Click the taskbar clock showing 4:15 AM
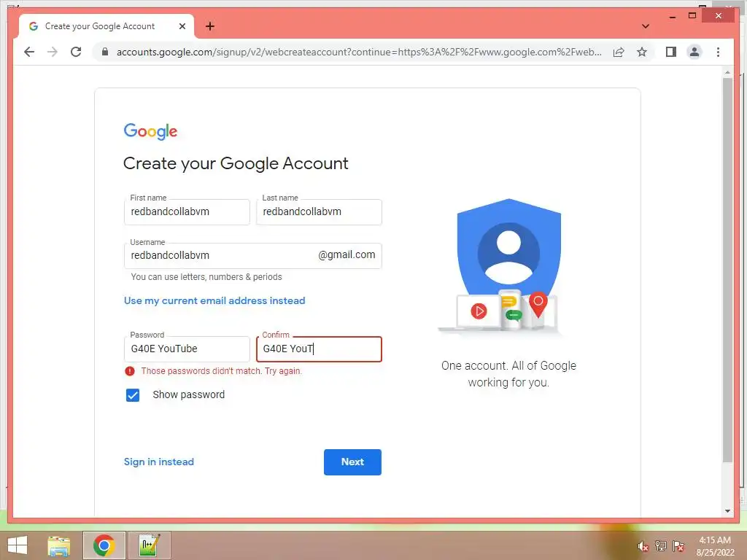747x560 pixels. point(715,546)
